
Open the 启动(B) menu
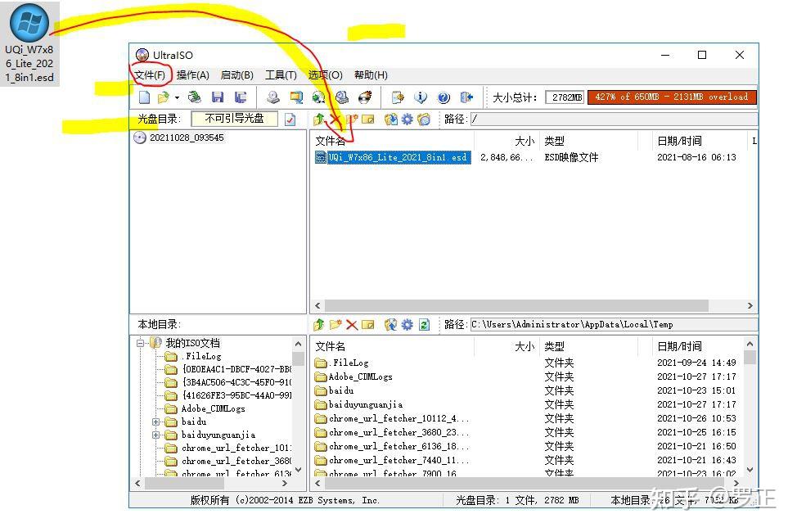tap(236, 74)
